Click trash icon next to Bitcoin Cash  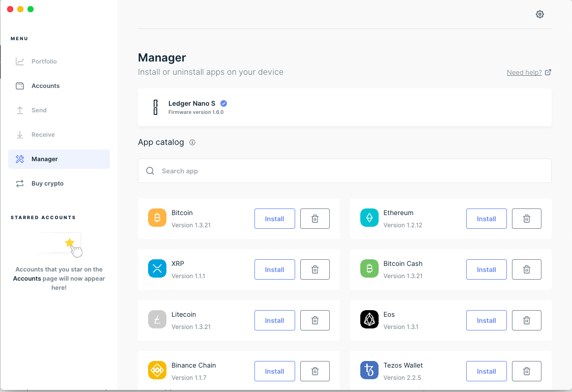pyautogui.click(x=527, y=269)
